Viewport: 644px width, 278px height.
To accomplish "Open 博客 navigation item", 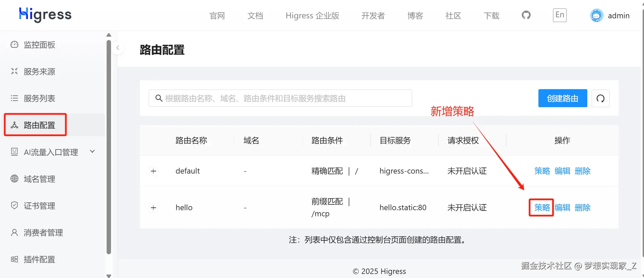I will (415, 16).
